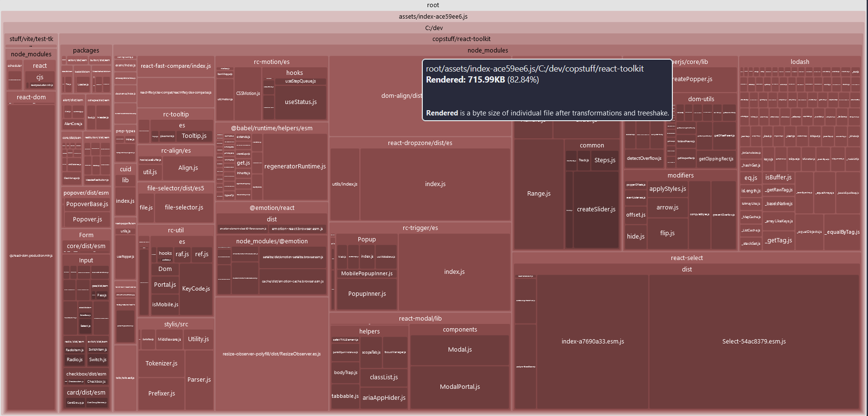Click the flip.js block
Viewport: 868px width, 416px height.
point(667,233)
